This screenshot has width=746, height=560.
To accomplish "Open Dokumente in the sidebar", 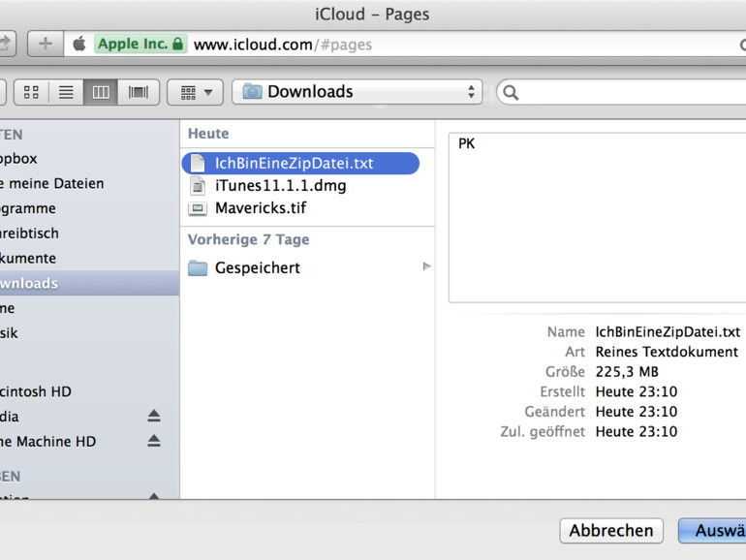I will coord(27,259).
